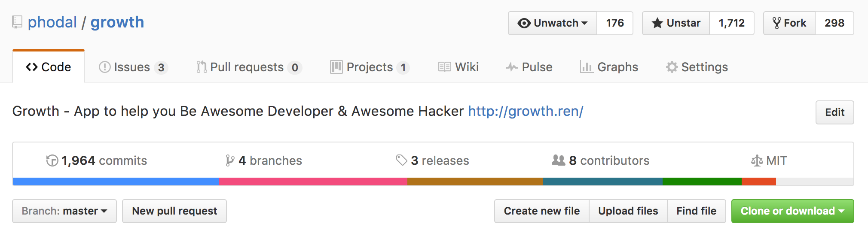Image resolution: width=868 pixels, height=230 pixels.
Task: View the 1,712 stargazers count
Action: (x=732, y=23)
